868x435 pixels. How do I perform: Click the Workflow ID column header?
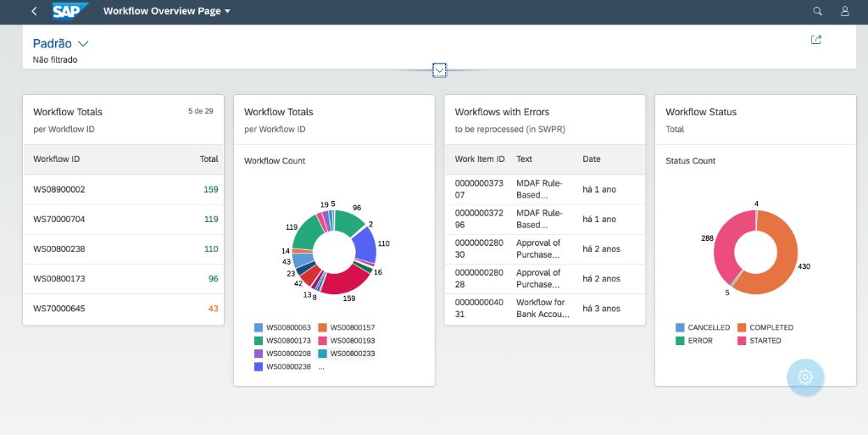click(x=57, y=159)
